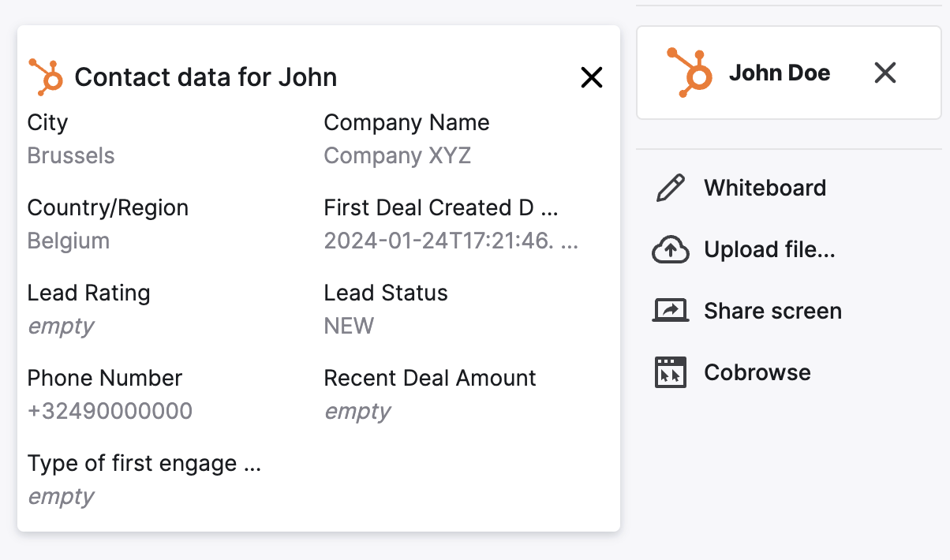
Task: Click the 'Country/Region' field label
Action: pos(108,207)
